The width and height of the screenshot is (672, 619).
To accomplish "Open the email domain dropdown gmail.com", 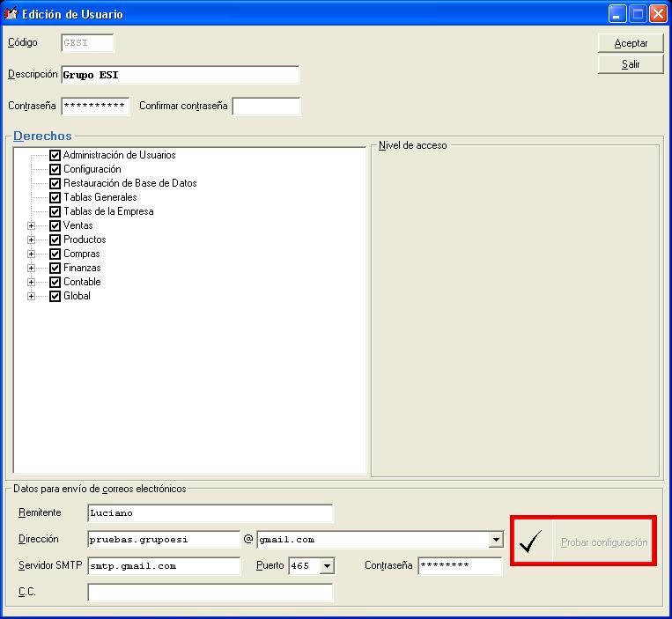I will tap(496, 540).
